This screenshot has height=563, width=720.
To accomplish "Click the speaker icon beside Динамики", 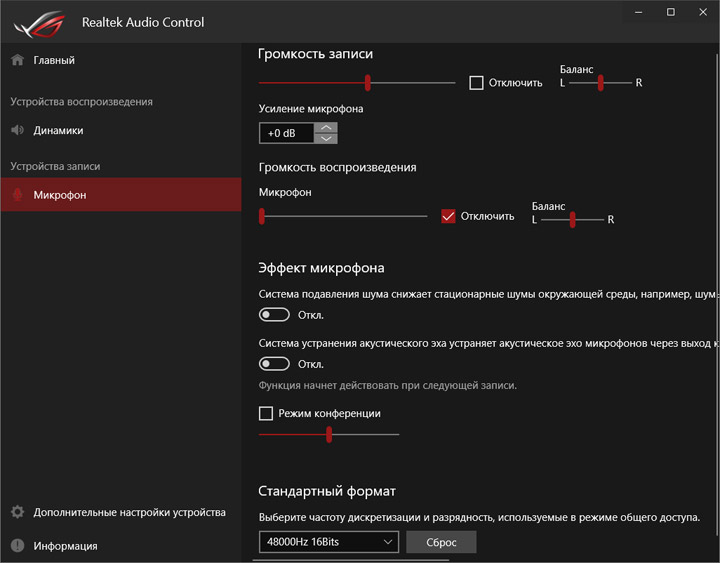I will tap(17, 130).
